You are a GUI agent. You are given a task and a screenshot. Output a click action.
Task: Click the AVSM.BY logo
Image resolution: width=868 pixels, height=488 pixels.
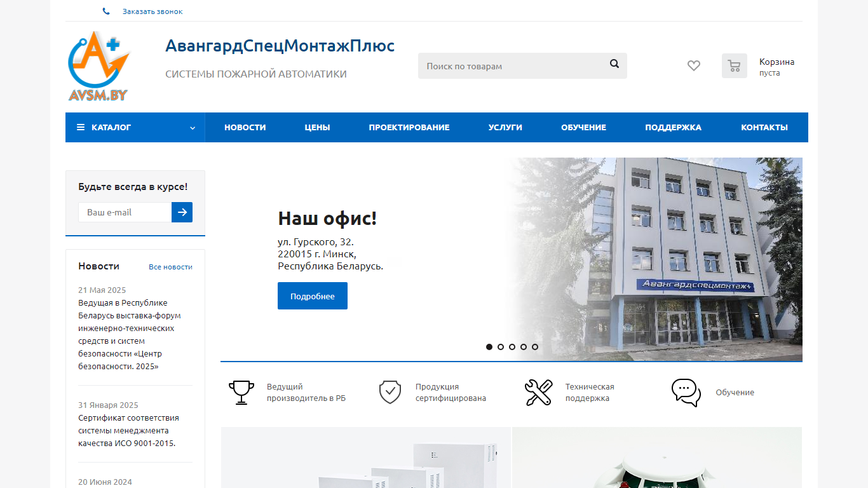(99, 66)
